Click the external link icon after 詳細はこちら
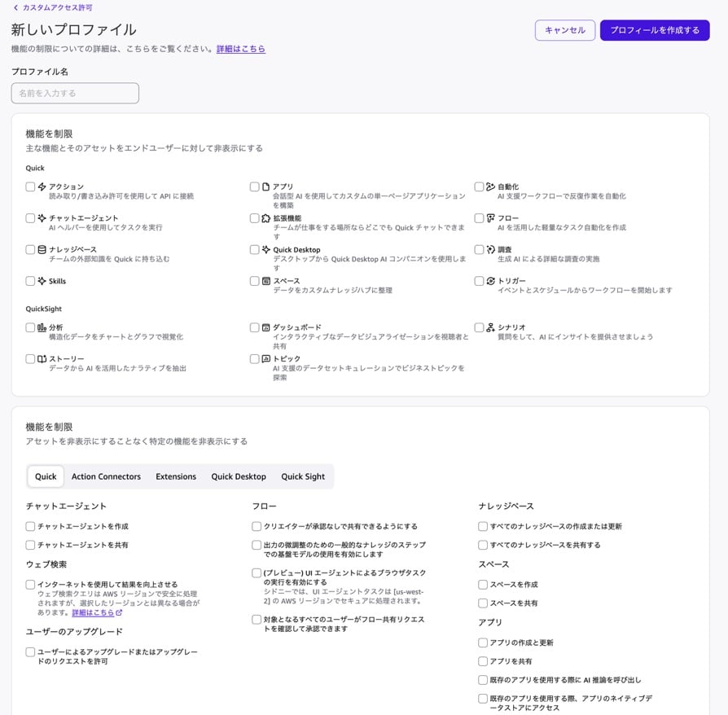 tap(120, 613)
